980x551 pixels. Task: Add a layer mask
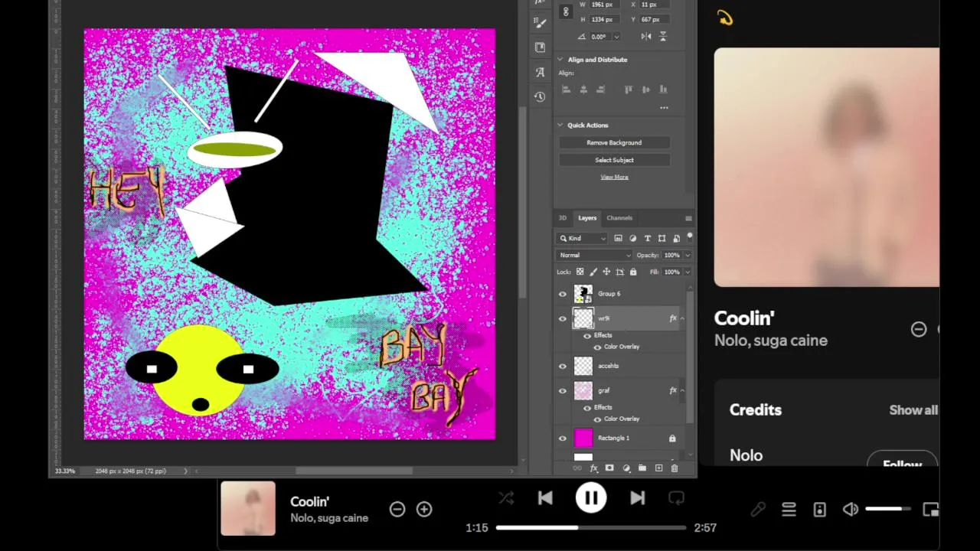coord(609,468)
